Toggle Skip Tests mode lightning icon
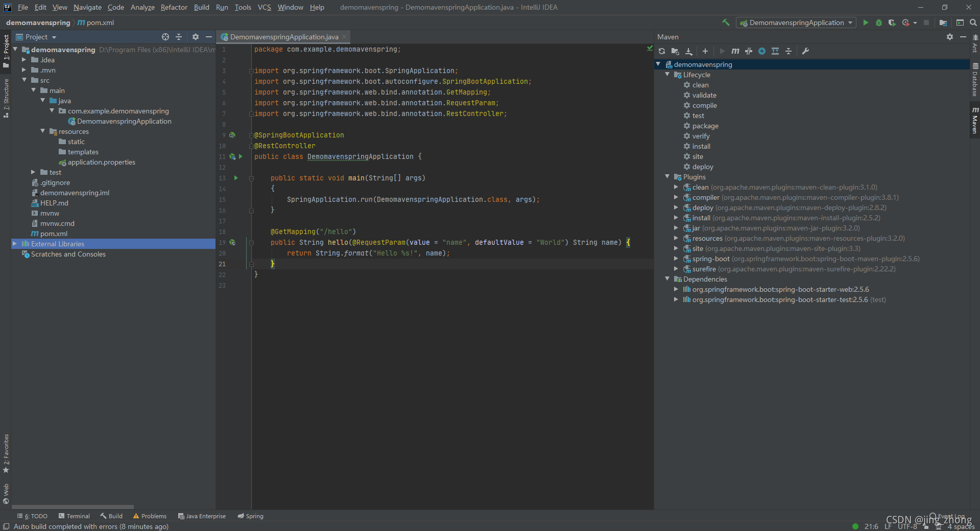980x531 pixels. point(762,51)
